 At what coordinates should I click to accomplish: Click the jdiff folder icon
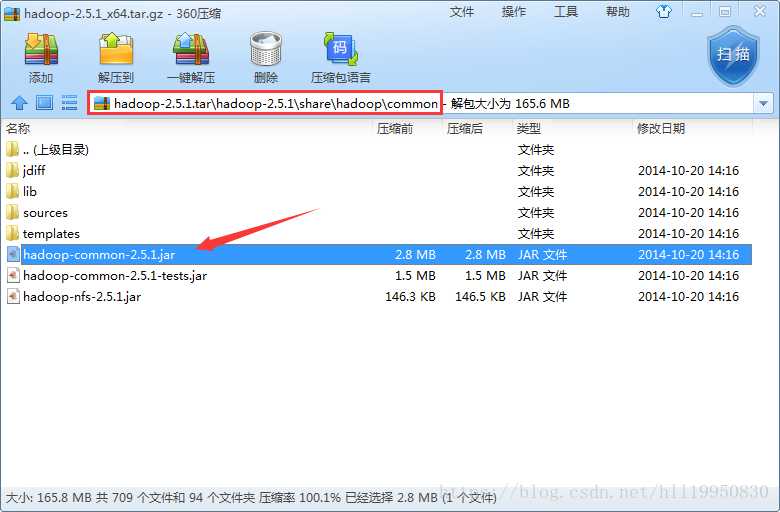(x=12, y=171)
